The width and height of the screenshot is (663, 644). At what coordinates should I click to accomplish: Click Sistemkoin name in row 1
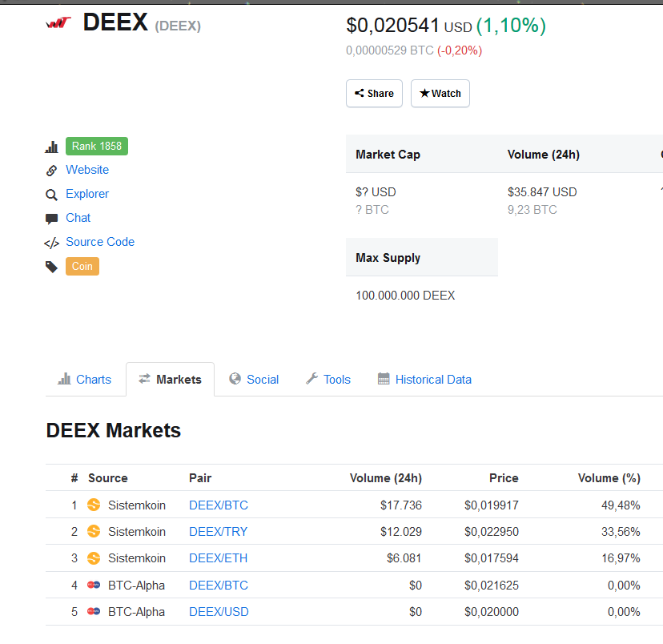[x=137, y=505]
